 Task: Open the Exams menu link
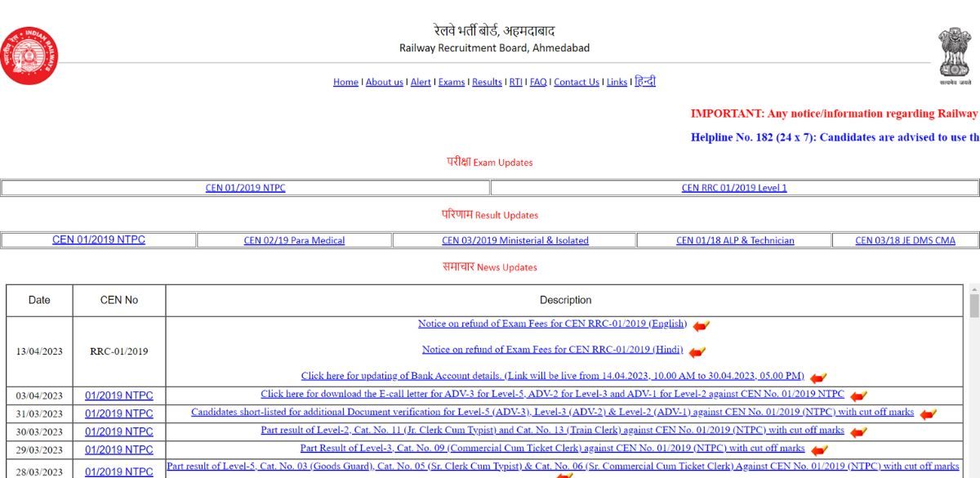click(452, 83)
